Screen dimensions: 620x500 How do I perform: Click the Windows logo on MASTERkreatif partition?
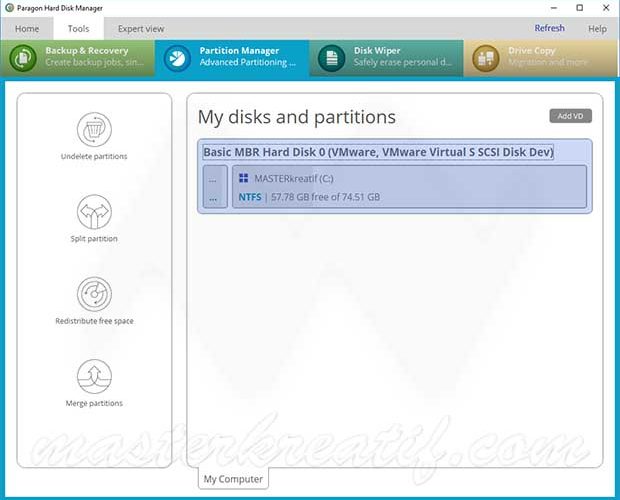tap(244, 178)
